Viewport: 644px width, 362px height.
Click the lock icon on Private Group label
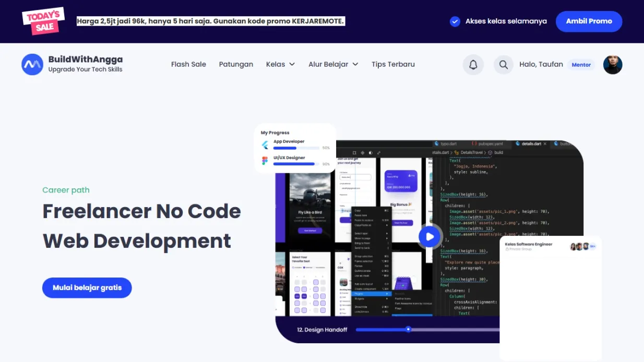(x=507, y=249)
